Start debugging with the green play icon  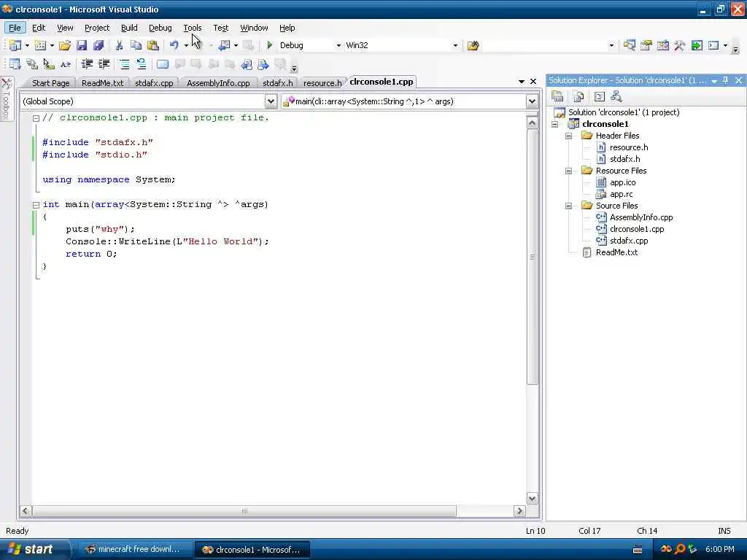(270, 45)
